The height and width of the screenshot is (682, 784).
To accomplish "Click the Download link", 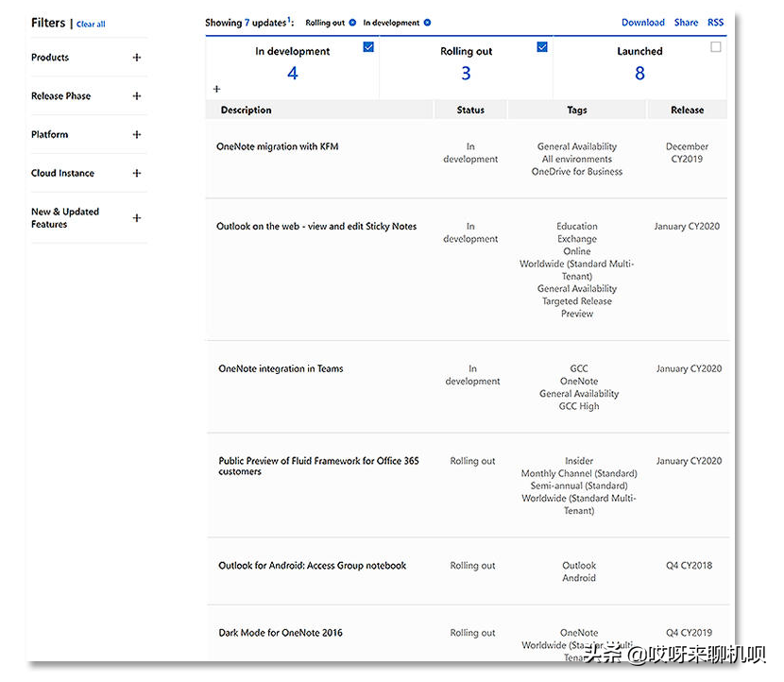I will click(x=643, y=23).
